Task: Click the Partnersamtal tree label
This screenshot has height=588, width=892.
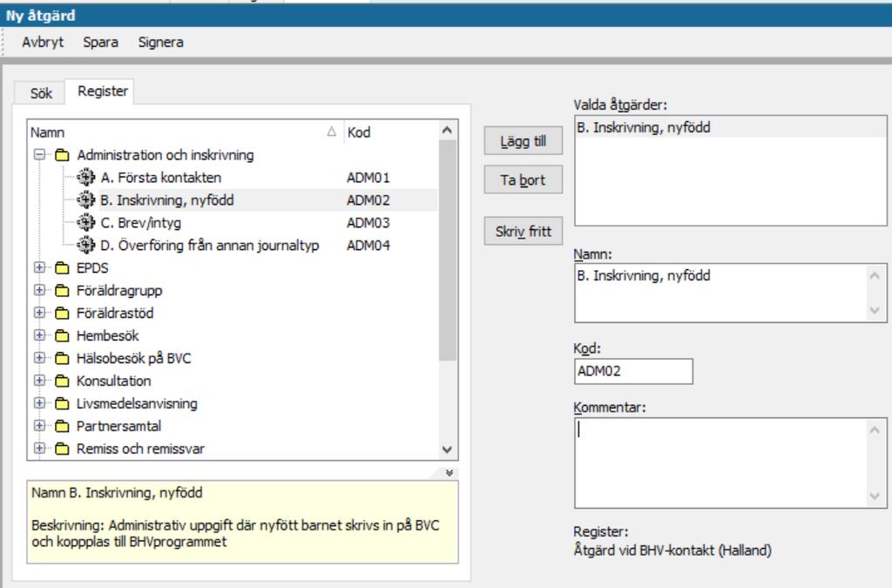Action: 118,426
